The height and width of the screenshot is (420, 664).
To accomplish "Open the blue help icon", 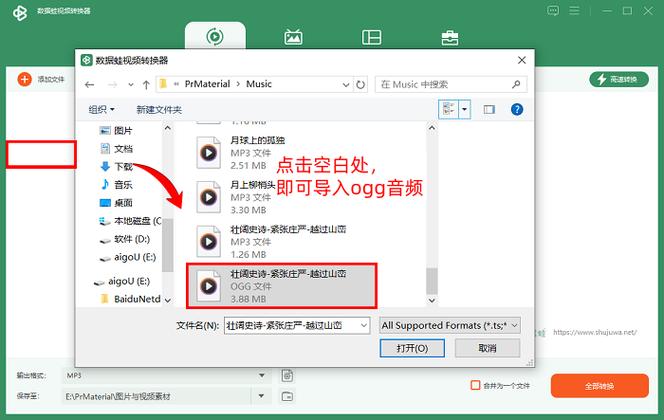I will pyautogui.click(x=517, y=110).
